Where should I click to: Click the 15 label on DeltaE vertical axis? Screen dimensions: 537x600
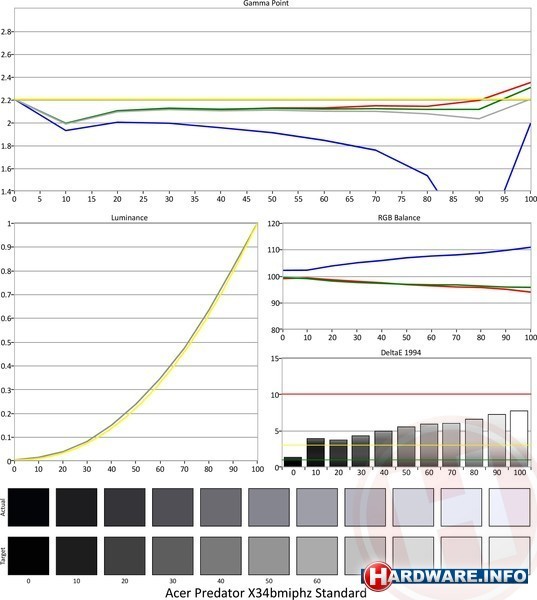[x=274, y=359]
